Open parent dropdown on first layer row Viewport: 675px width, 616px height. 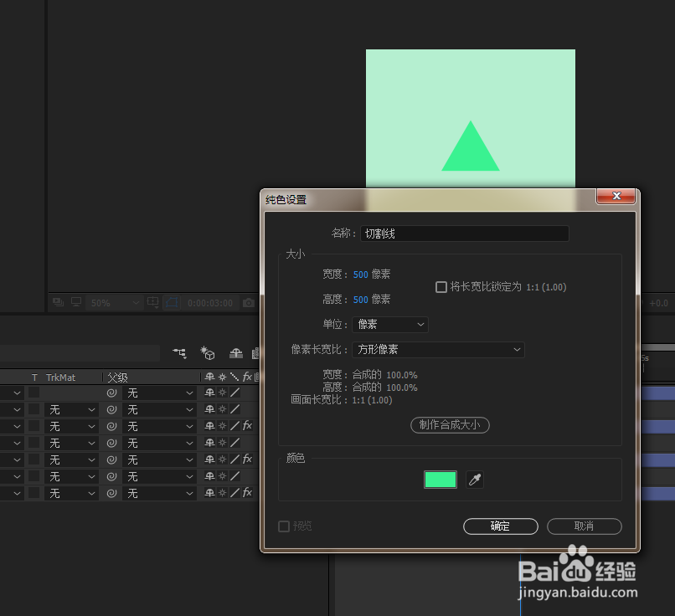click(x=158, y=393)
